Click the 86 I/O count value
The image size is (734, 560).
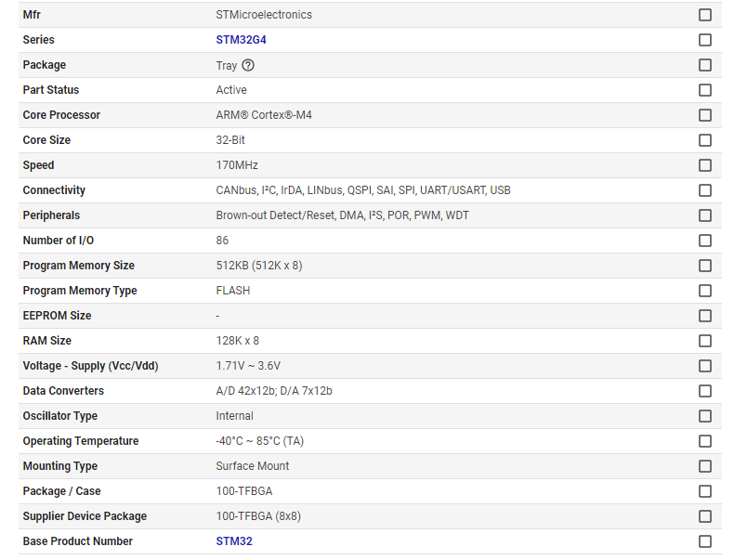pyautogui.click(x=222, y=241)
